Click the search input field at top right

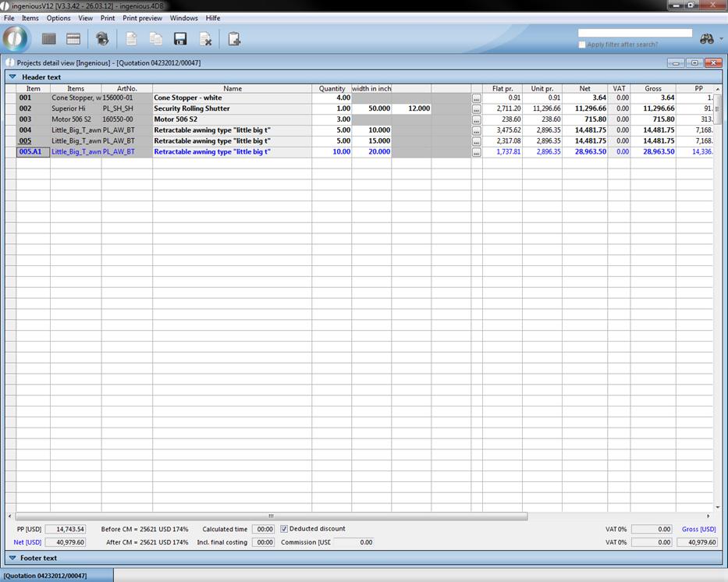(x=634, y=33)
